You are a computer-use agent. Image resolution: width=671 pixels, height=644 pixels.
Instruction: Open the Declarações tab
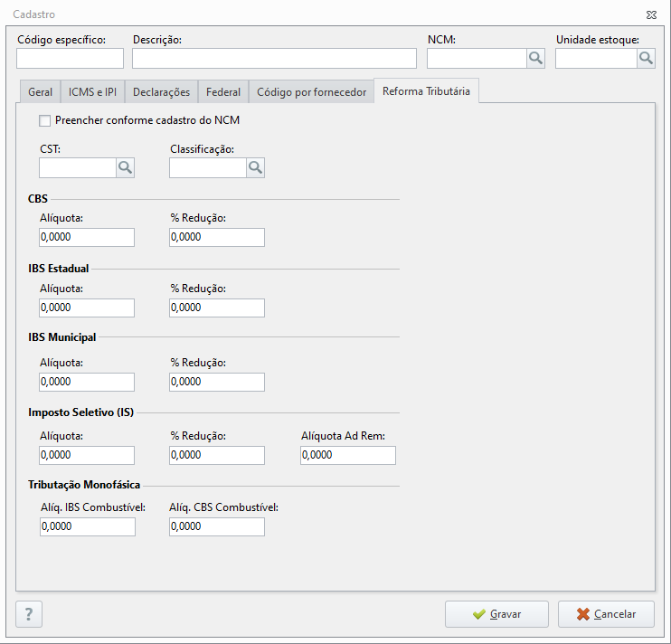(x=161, y=92)
